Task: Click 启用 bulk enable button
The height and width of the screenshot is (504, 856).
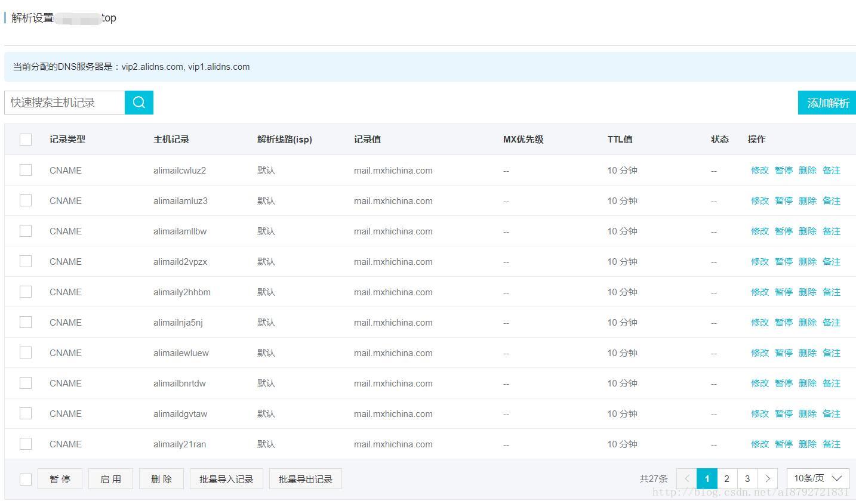Action: (110, 479)
